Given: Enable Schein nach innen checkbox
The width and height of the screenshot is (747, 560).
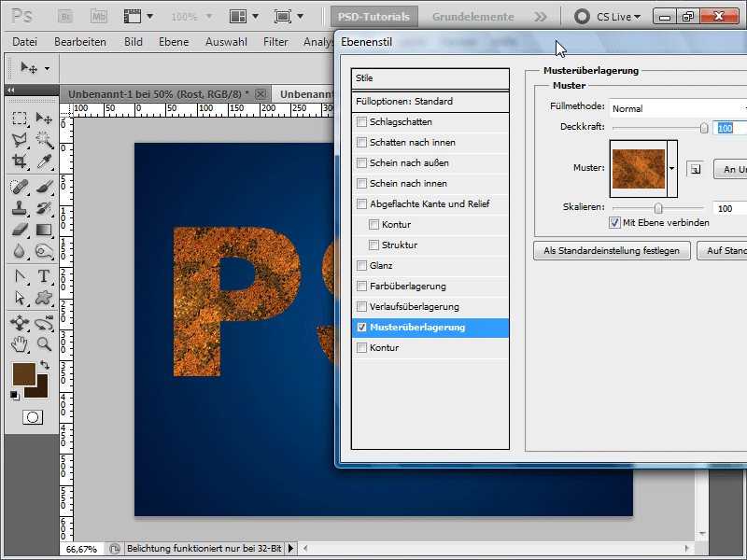Looking at the screenshot, I should coord(361,183).
